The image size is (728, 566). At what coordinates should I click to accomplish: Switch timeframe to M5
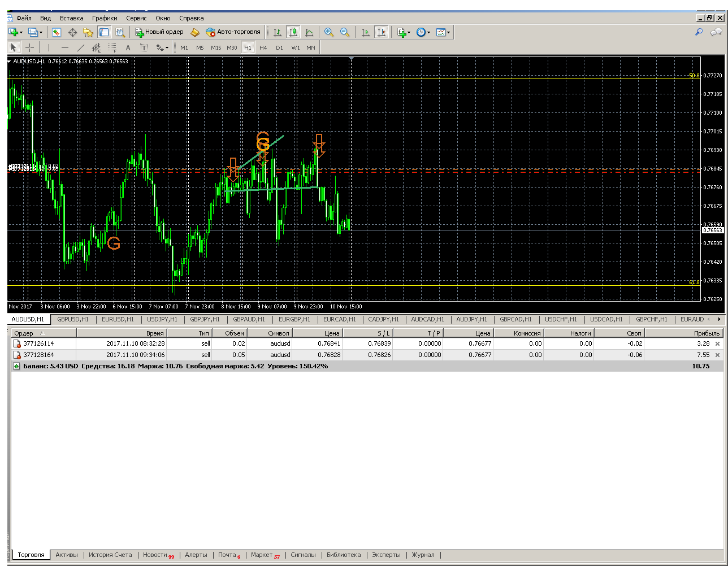click(x=200, y=47)
